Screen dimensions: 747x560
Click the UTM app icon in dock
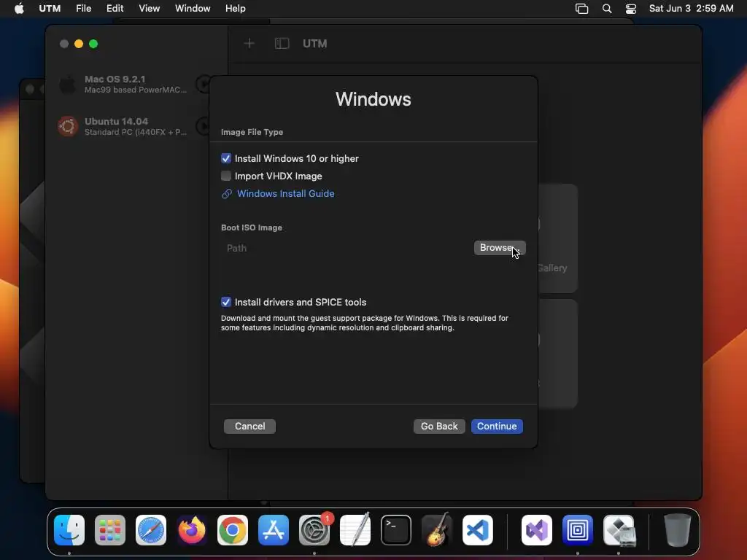(578, 530)
